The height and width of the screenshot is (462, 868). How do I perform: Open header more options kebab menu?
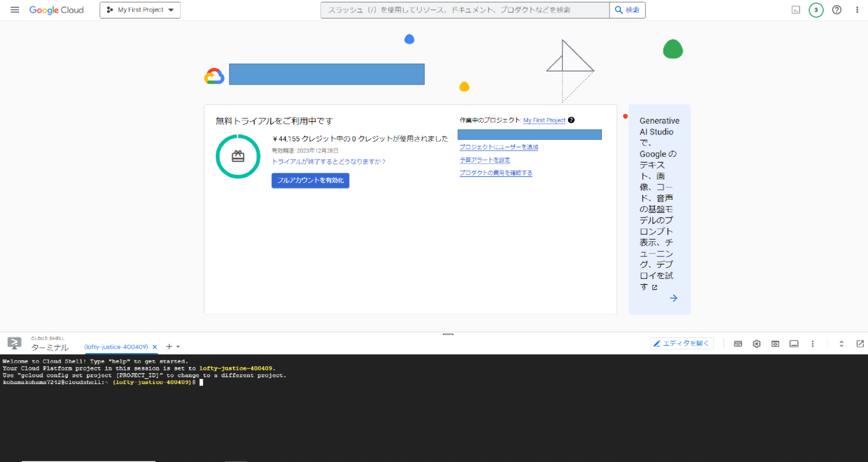click(x=857, y=10)
